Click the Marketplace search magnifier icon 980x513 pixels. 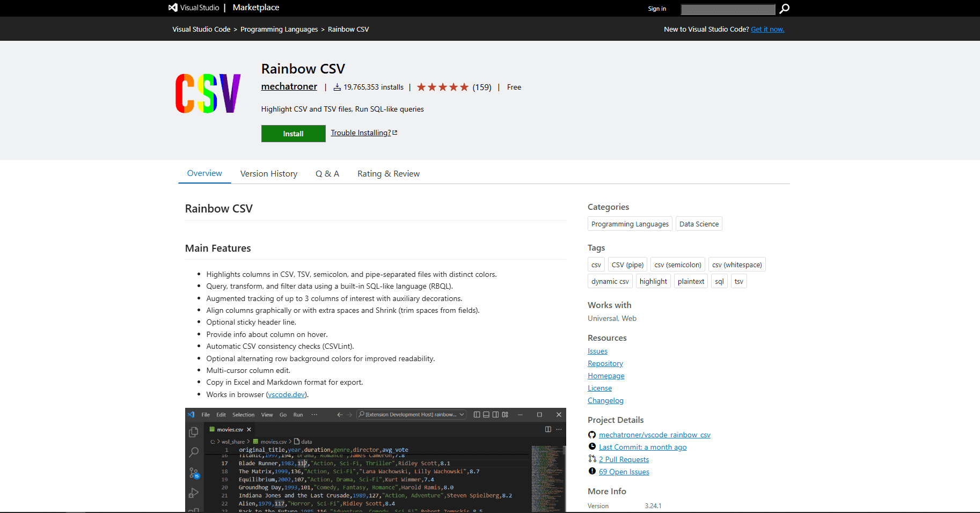[784, 9]
